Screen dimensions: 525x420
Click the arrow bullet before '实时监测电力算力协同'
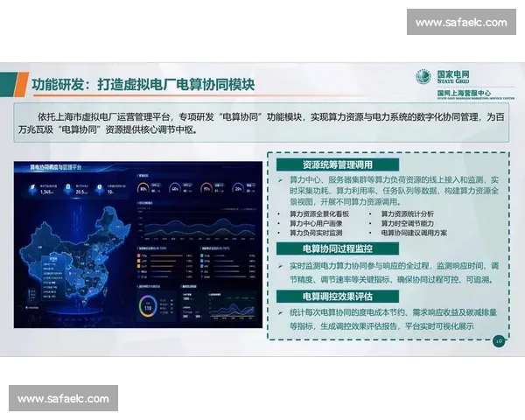tap(280, 266)
